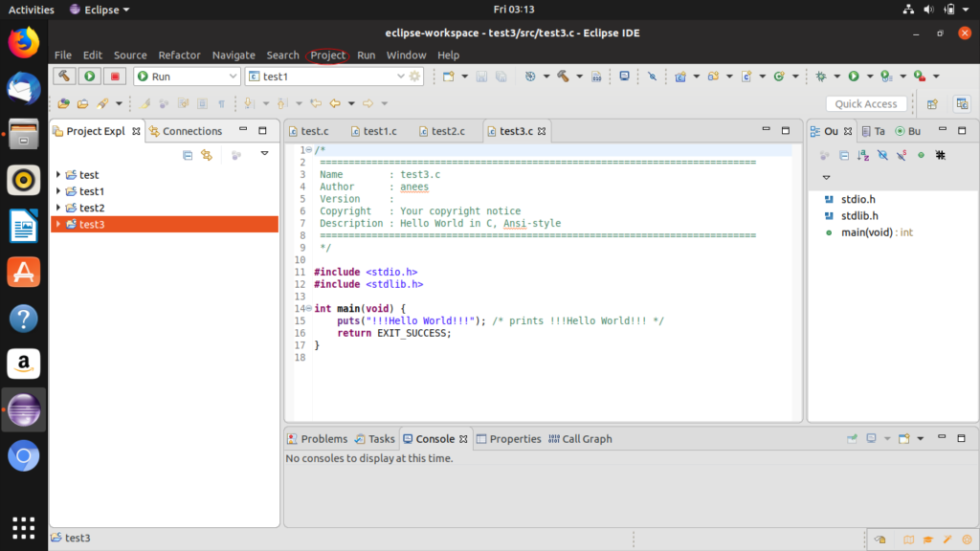Open Ubuntu Software from the dock
This screenshot has width=980, height=551.
click(x=24, y=273)
